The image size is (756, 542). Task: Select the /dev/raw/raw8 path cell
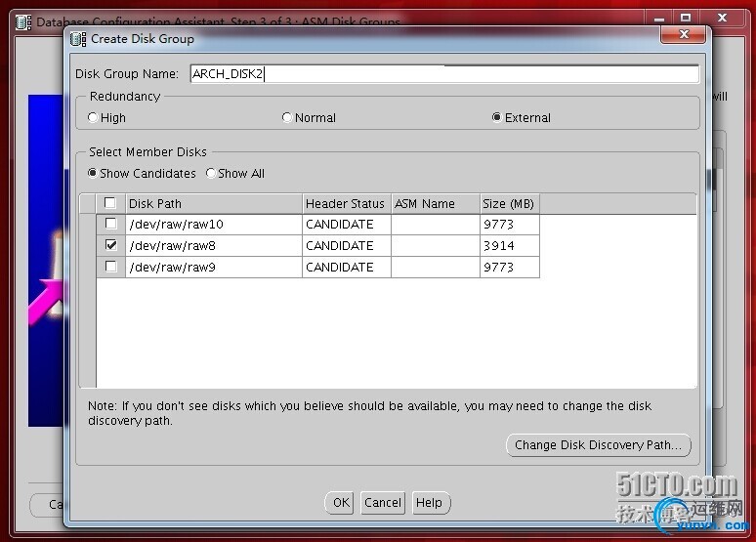tap(214, 246)
